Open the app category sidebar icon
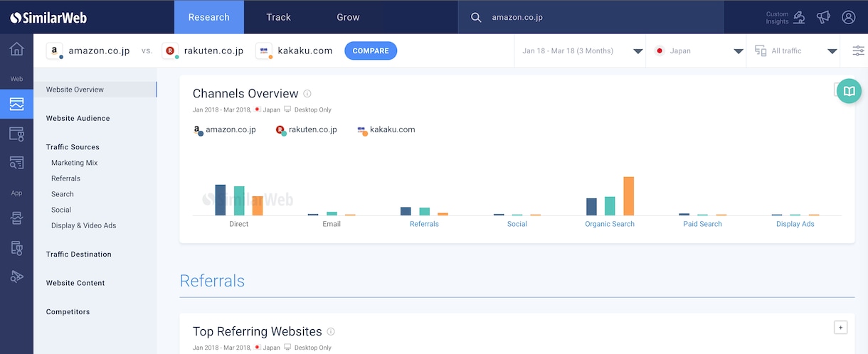The height and width of the screenshot is (354, 868). pos(16,247)
